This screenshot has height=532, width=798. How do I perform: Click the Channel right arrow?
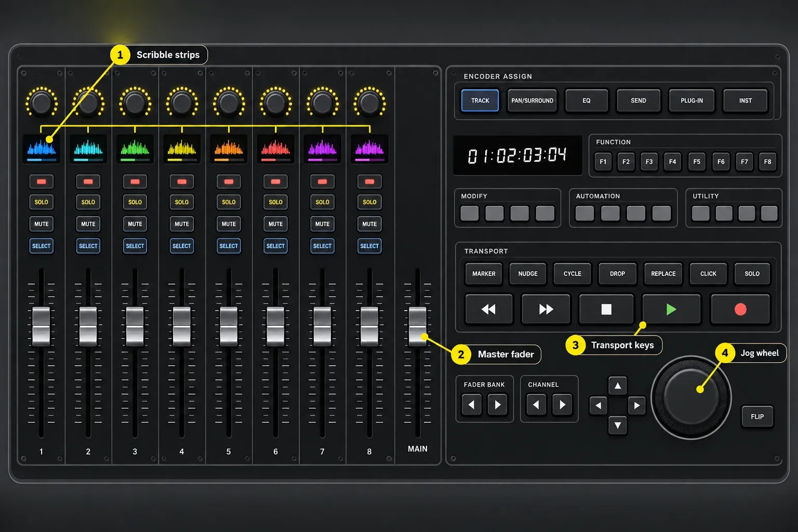pyautogui.click(x=562, y=405)
